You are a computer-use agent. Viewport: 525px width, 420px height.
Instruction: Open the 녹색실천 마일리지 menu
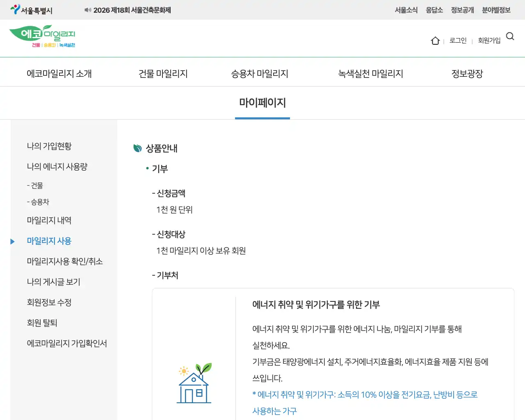[x=371, y=73]
